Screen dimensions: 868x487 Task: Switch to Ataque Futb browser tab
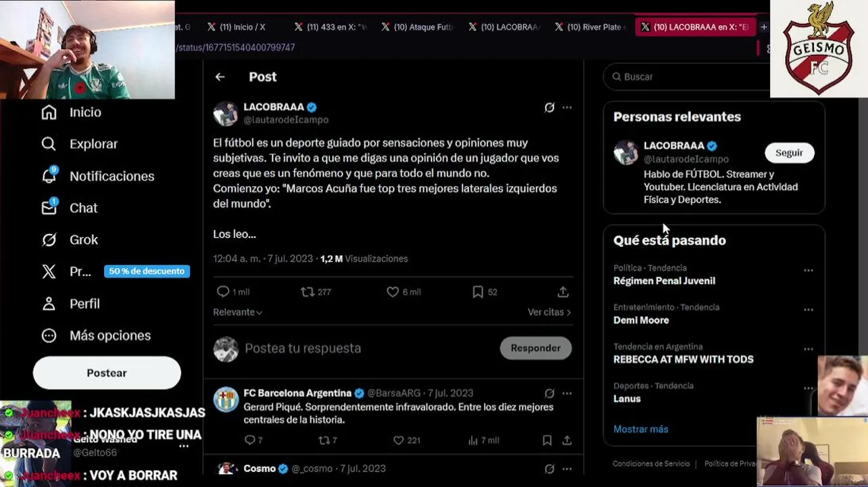417,27
